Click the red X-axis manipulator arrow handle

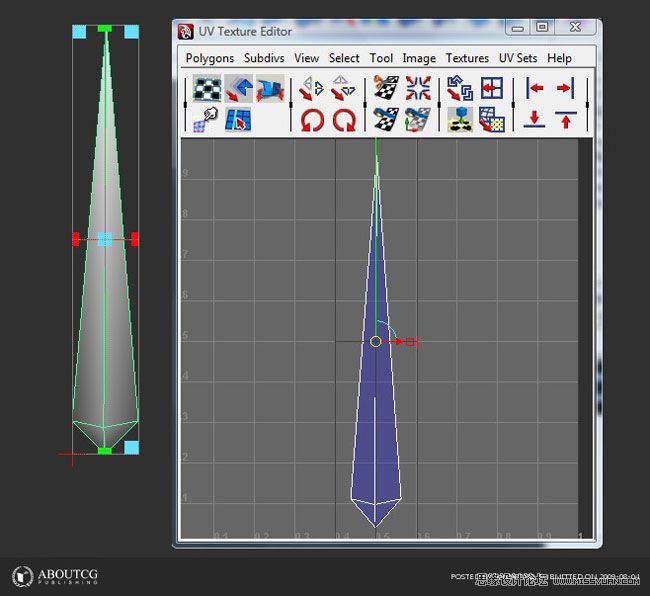(408, 341)
